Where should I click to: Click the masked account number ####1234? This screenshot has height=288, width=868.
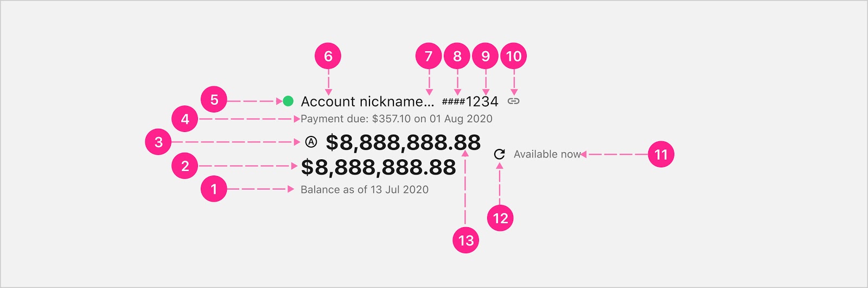470,102
